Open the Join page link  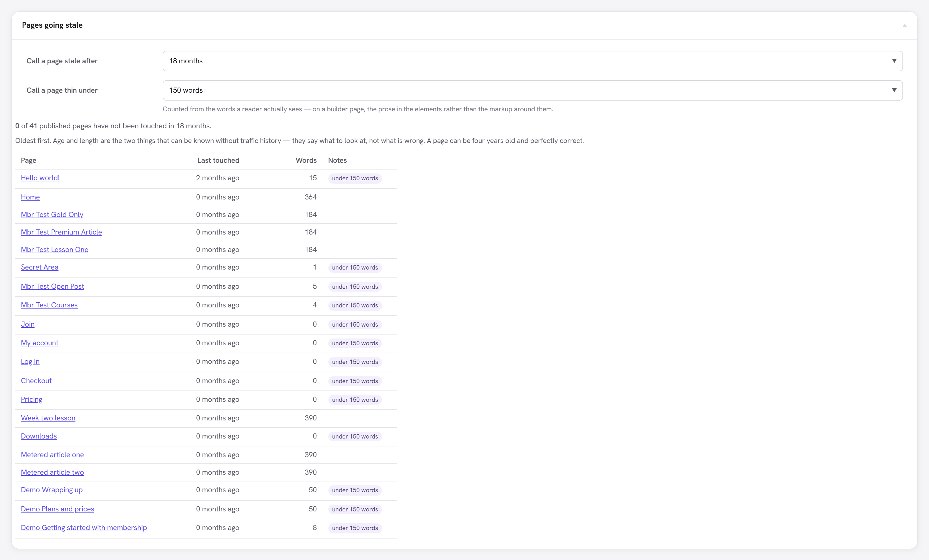[27, 324]
